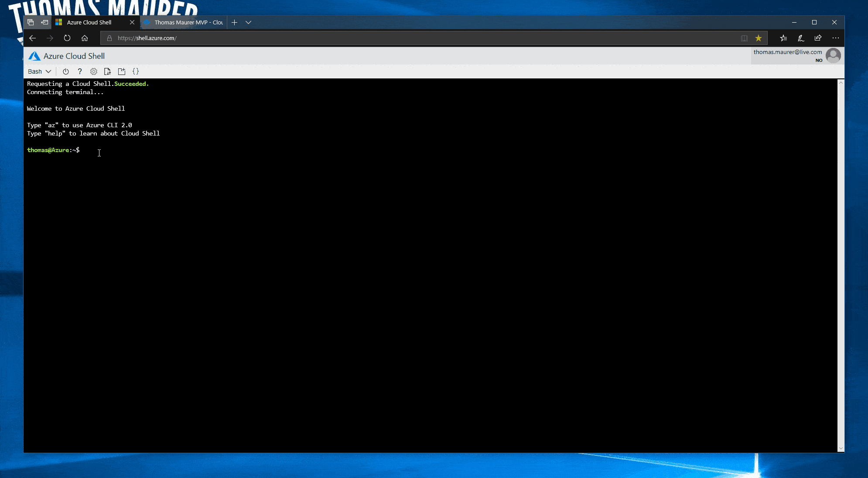Click the terminal vertical scrollbar
This screenshot has height=478, width=868.
(841, 261)
